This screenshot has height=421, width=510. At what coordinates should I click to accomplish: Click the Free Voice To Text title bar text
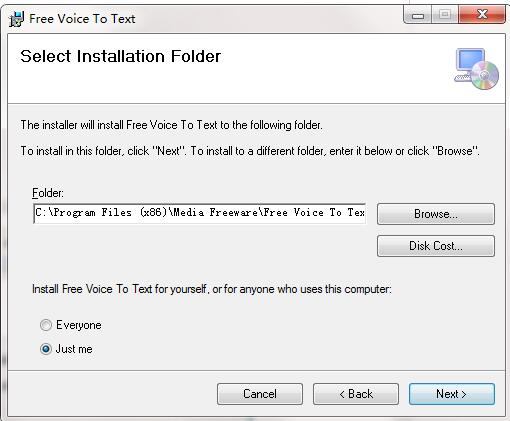(x=82, y=19)
